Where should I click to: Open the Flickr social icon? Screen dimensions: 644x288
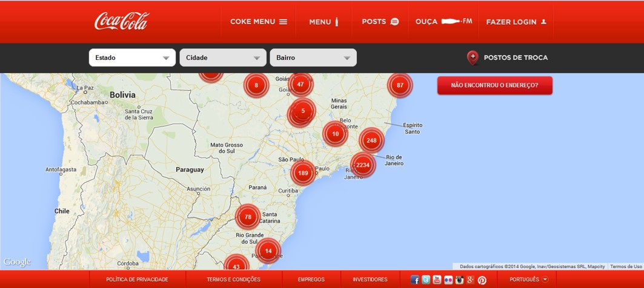click(448, 280)
